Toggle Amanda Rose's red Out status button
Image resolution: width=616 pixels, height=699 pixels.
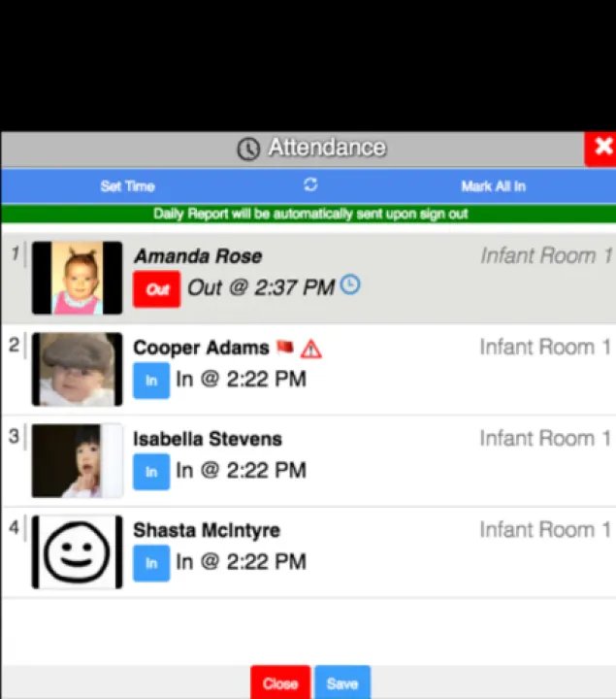156,289
